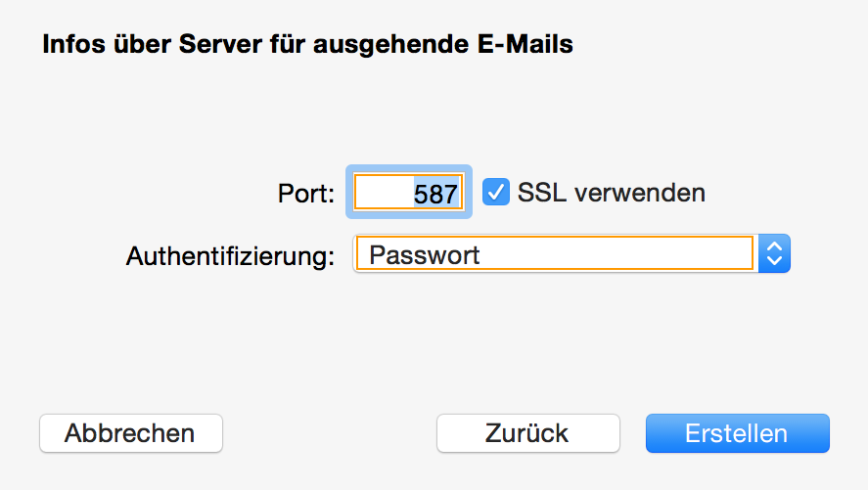Click the Passwort text in the dropdown

pos(425,255)
